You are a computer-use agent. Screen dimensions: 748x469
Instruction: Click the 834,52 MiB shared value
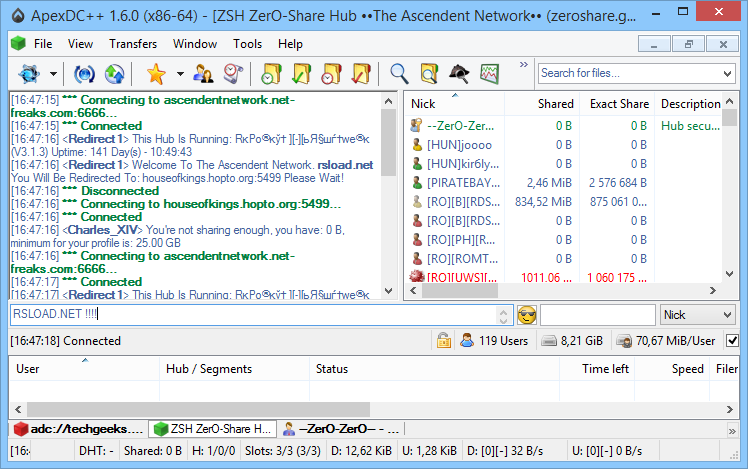(543, 202)
